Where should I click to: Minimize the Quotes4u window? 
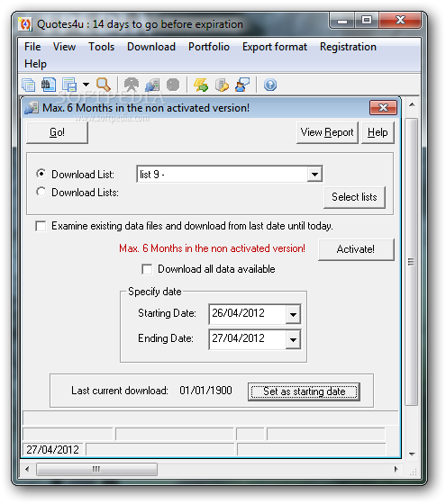pyautogui.click(x=342, y=20)
